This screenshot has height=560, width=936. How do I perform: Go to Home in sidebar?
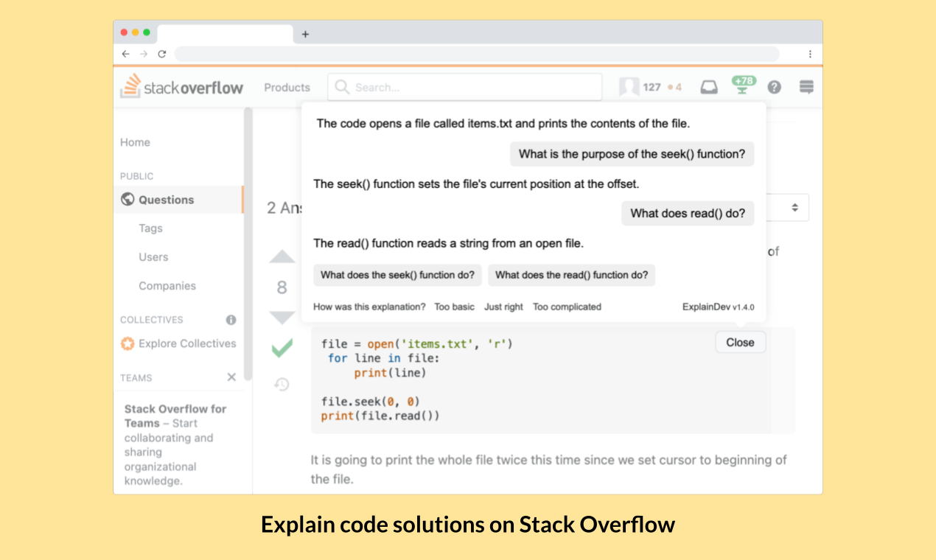tap(135, 142)
